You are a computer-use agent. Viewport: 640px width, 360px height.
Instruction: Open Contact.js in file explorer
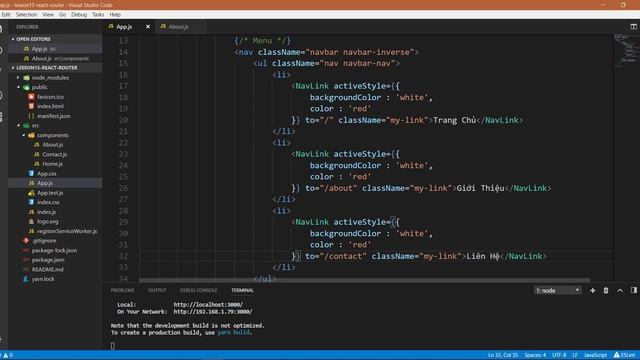pos(54,154)
